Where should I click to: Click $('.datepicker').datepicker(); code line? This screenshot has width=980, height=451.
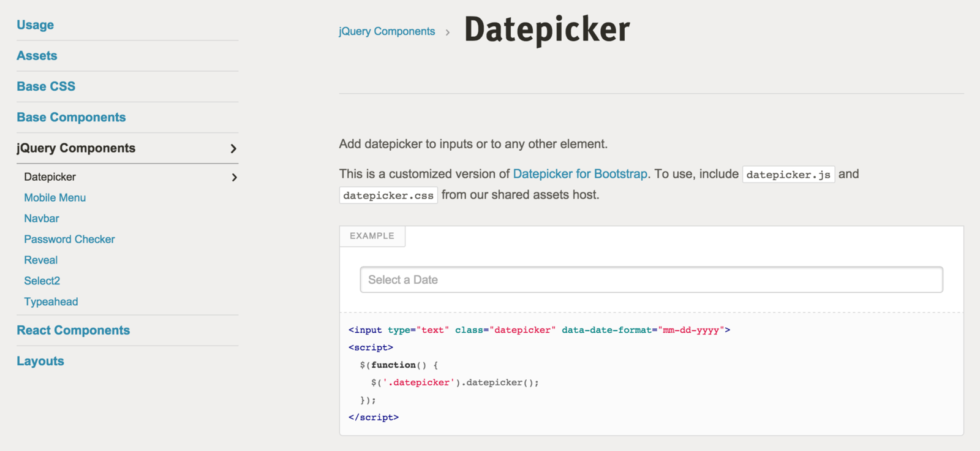point(455,382)
